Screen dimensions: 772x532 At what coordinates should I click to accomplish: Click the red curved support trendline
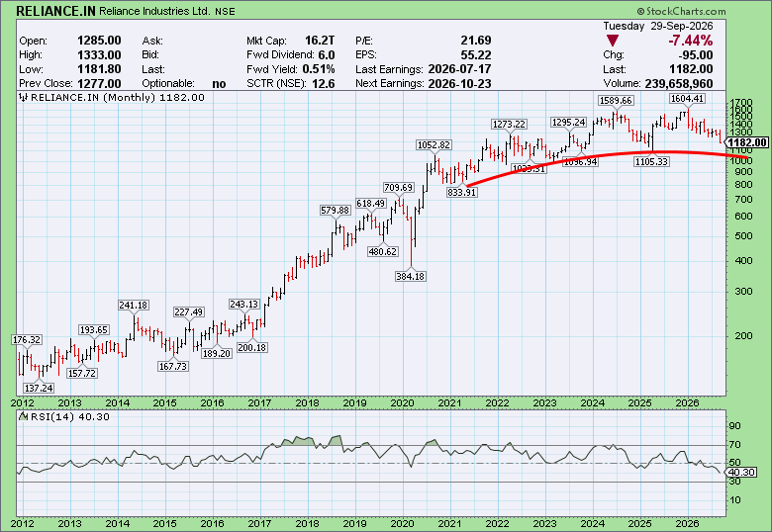(608, 154)
